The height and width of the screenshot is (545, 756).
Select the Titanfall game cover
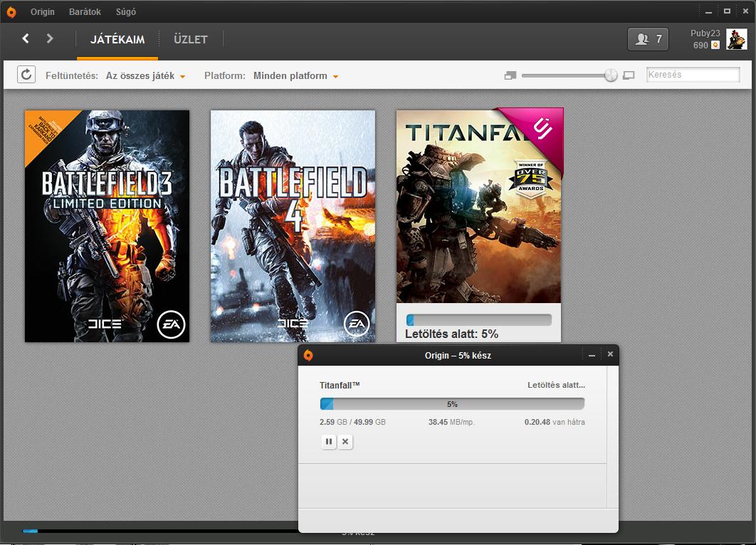pos(478,207)
